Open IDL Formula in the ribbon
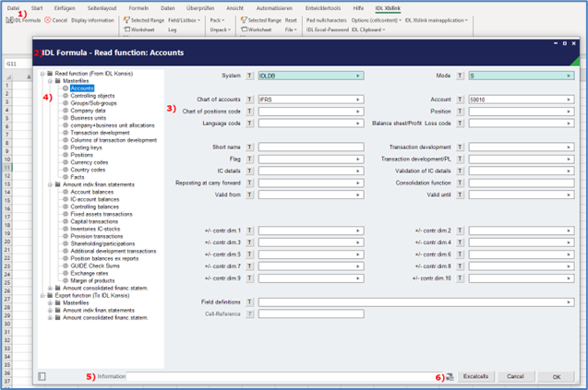Screen dimensions: 588x390 tap(23, 20)
